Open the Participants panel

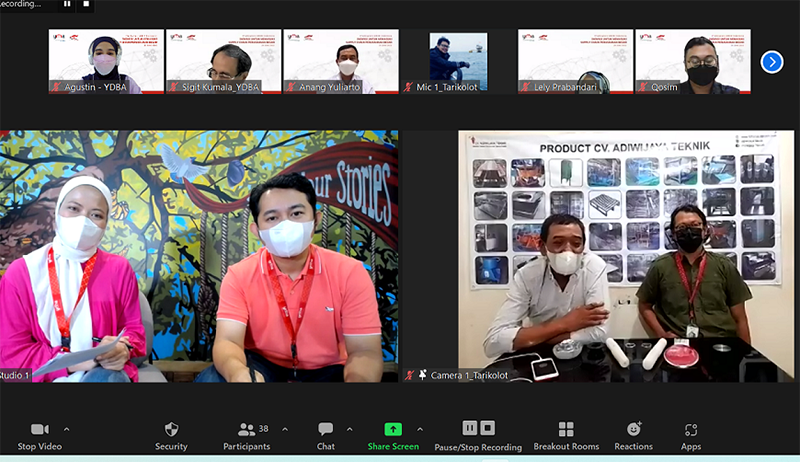246,429
